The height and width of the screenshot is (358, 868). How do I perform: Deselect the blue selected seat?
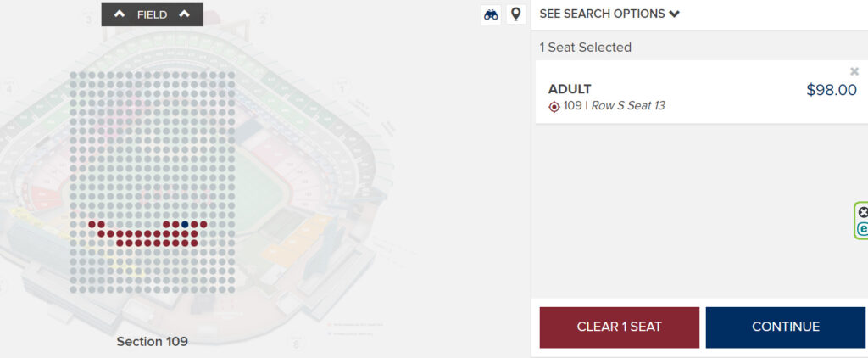coord(185,224)
